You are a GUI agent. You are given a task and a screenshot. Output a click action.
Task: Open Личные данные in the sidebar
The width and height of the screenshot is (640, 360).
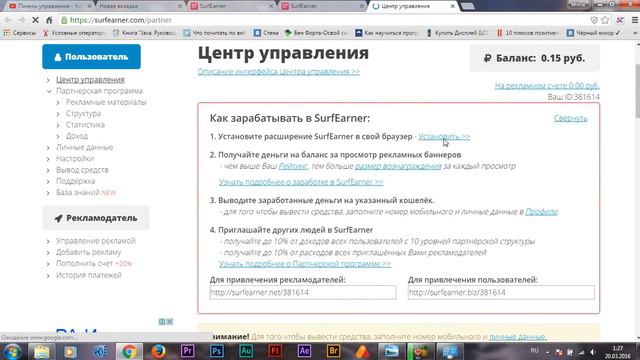84,147
